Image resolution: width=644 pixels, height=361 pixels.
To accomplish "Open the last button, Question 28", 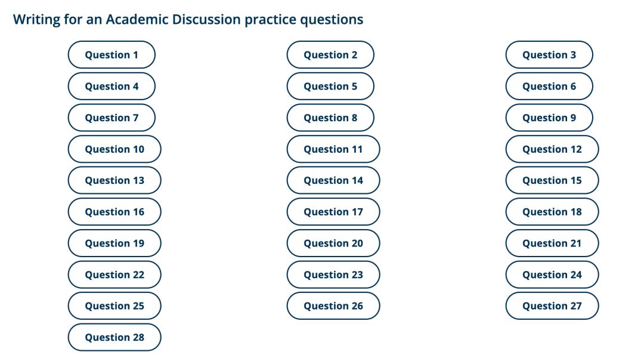I will pyautogui.click(x=114, y=337).
